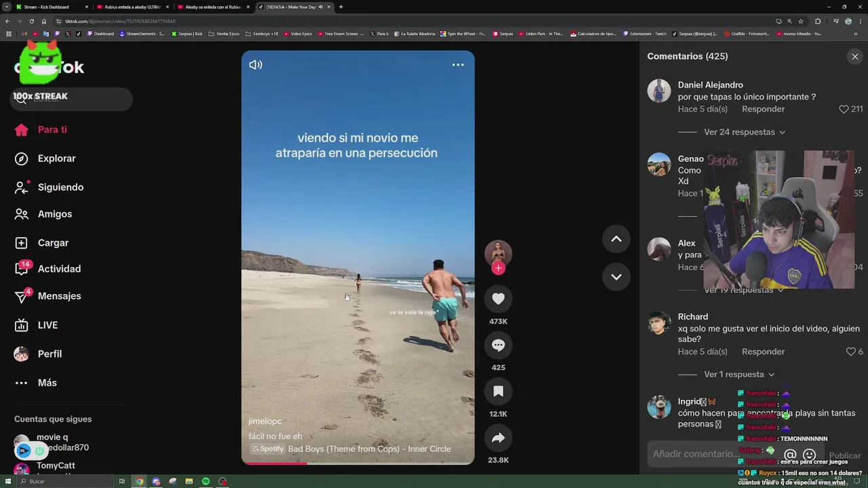868x488 pixels.
Task: Expand Ver 24 respuestas under Daniel Alejandro
Action: coord(745,132)
